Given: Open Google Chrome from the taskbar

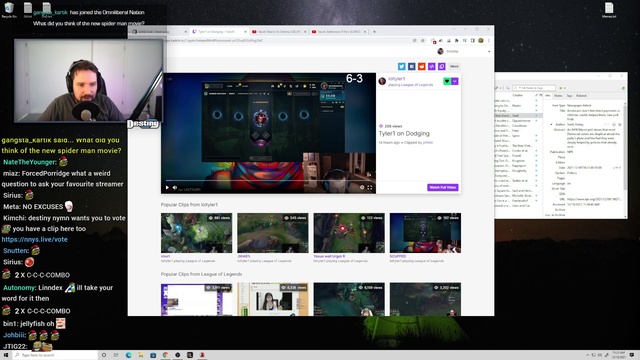Looking at the screenshot, I should pyautogui.click(x=165, y=355).
